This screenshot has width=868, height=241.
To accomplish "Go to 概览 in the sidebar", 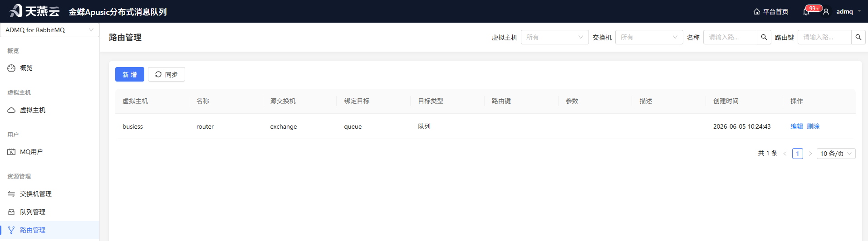I will 26,68.
